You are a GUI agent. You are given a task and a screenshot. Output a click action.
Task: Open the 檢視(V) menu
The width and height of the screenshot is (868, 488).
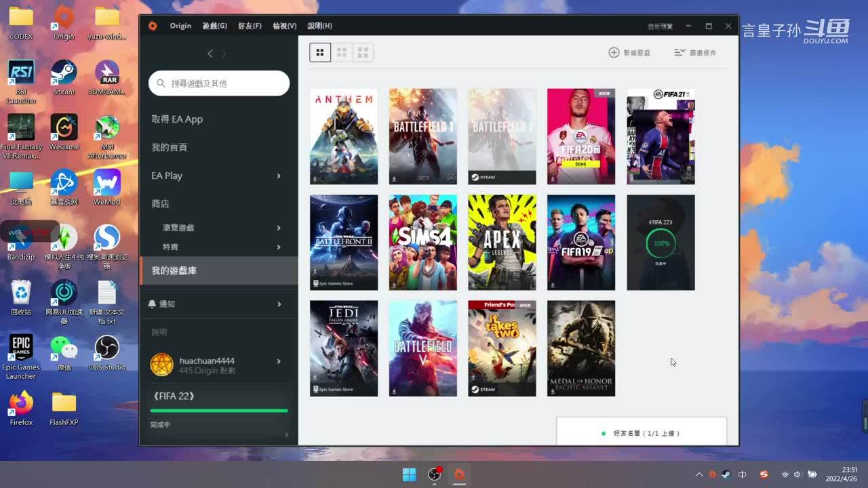(x=284, y=26)
